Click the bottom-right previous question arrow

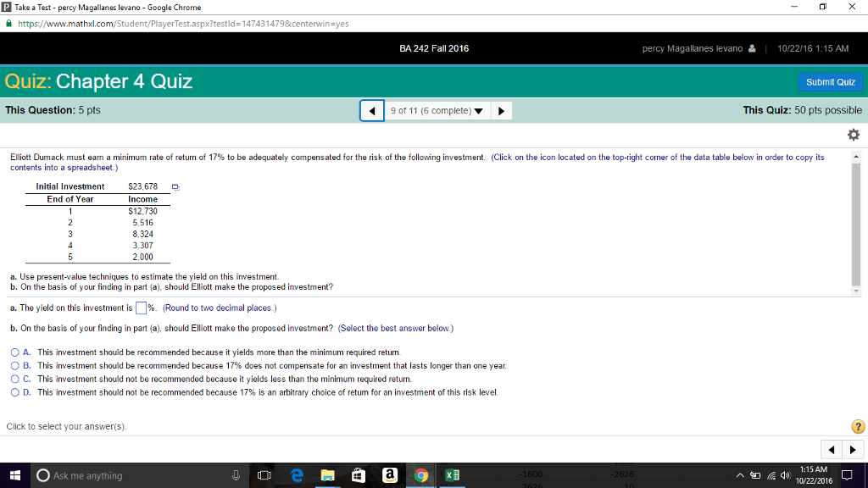[x=832, y=450]
